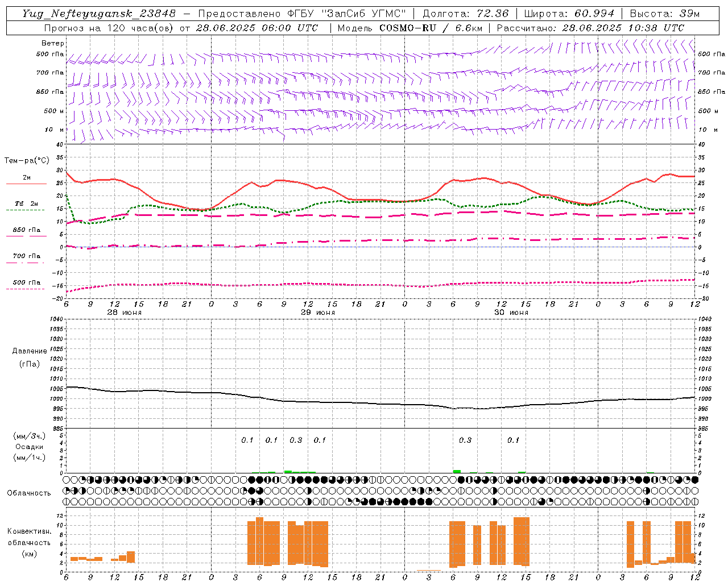Select the model label COSMO-RU / 6.6км

pos(431,28)
